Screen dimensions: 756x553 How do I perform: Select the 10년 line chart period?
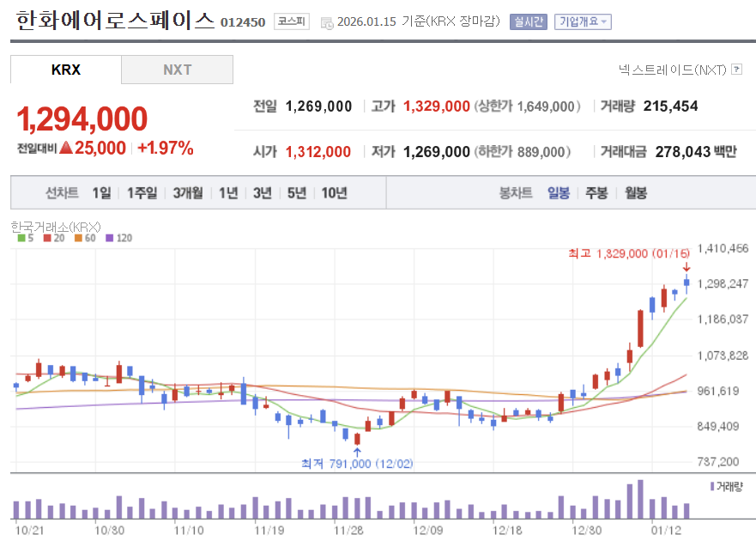[x=334, y=193]
